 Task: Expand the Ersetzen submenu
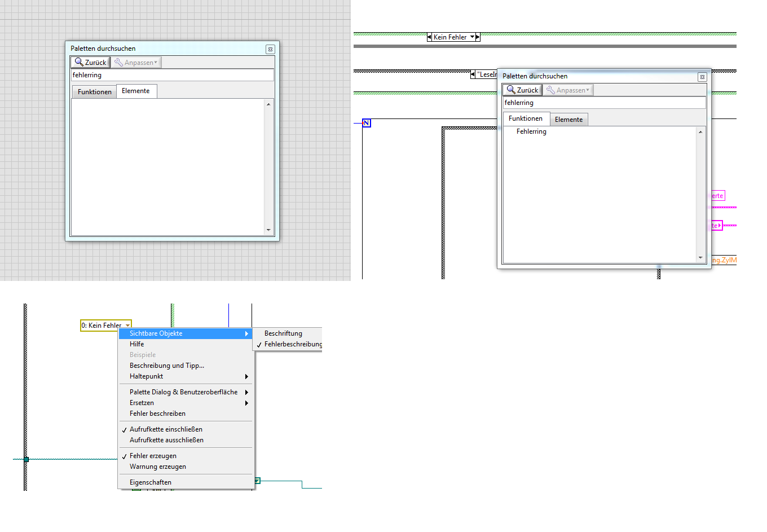[186, 403]
